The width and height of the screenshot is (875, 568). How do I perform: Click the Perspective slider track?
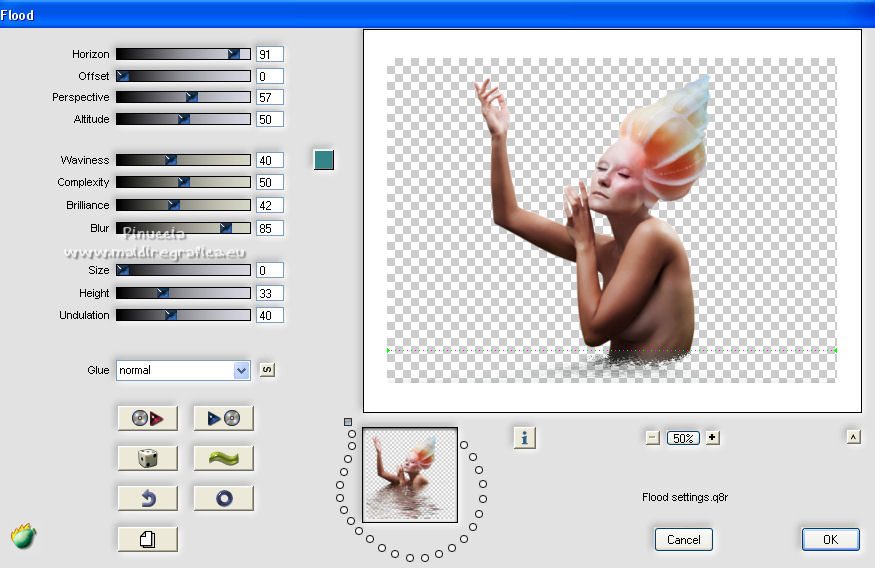click(x=183, y=97)
